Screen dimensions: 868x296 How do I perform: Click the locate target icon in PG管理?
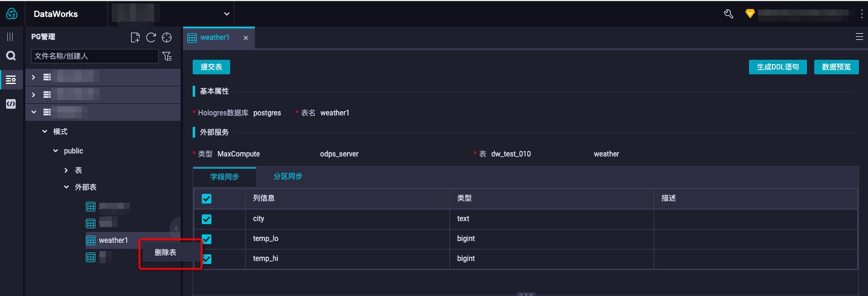(167, 37)
